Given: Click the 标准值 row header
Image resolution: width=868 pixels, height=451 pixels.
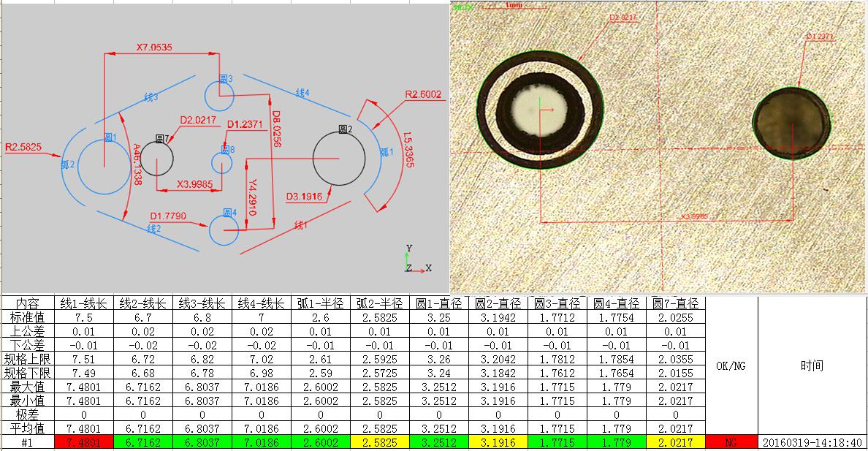Looking at the screenshot, I should tap(28, 317).
